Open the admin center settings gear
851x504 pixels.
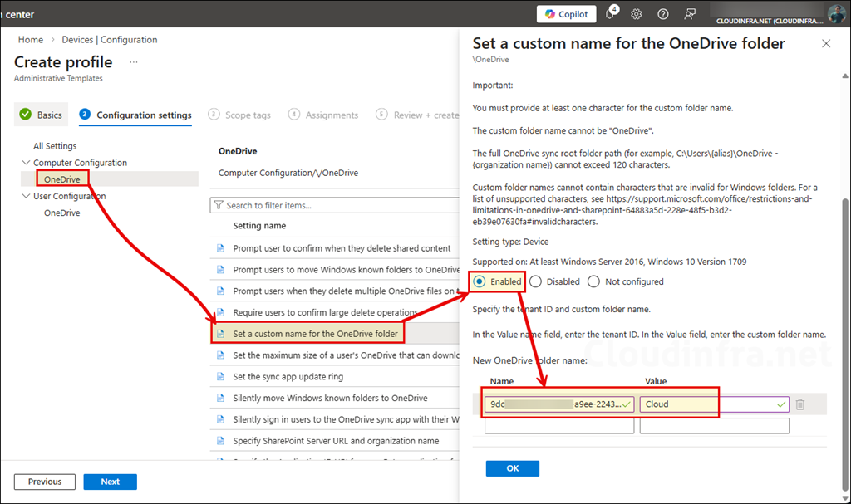(x=635, y=13)
